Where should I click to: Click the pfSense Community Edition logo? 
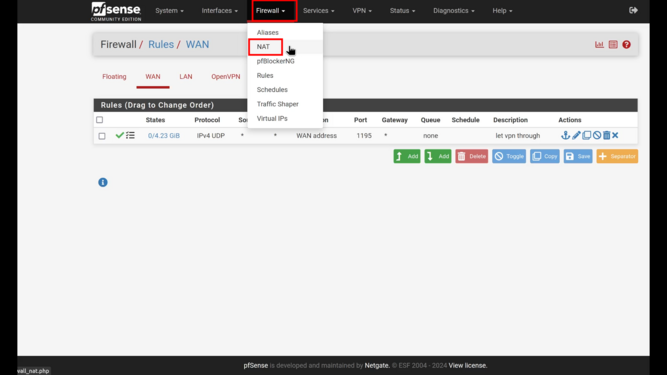(x=116, y=11)
